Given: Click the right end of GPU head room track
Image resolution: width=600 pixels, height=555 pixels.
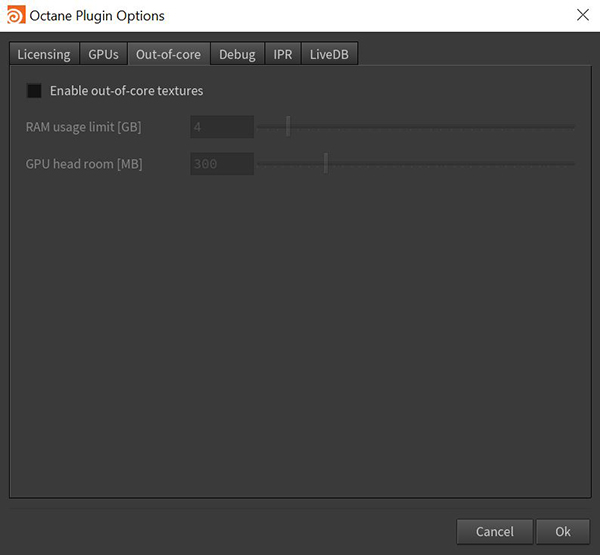Looking at the screenshot, I should tap(572, 163).
